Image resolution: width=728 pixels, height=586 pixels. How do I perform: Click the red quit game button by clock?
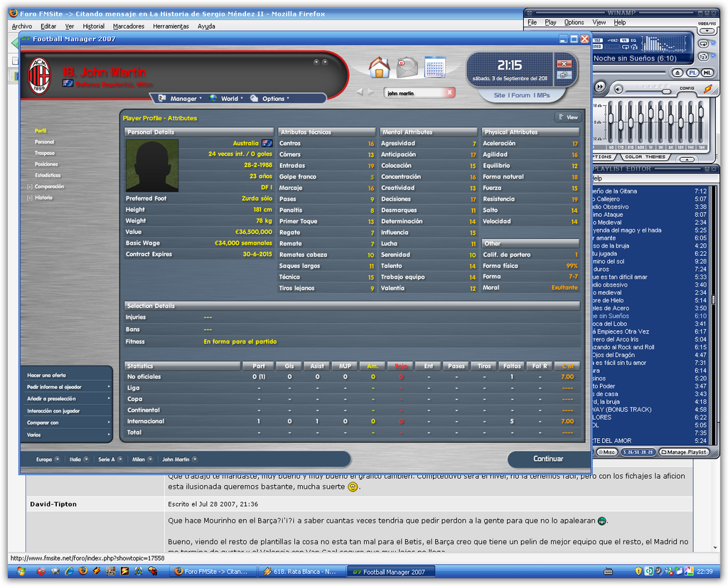pyautogui.click(x=564, y=63)
